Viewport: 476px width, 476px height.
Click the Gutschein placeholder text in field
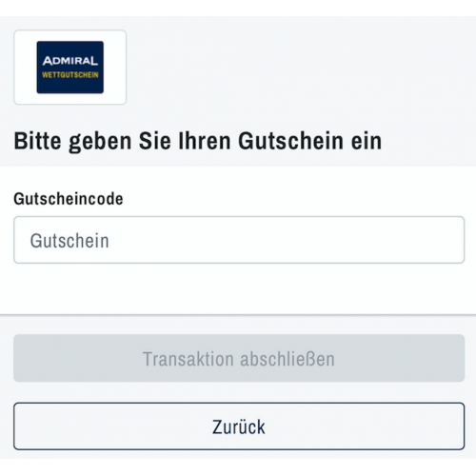click(x=69, y=241)
